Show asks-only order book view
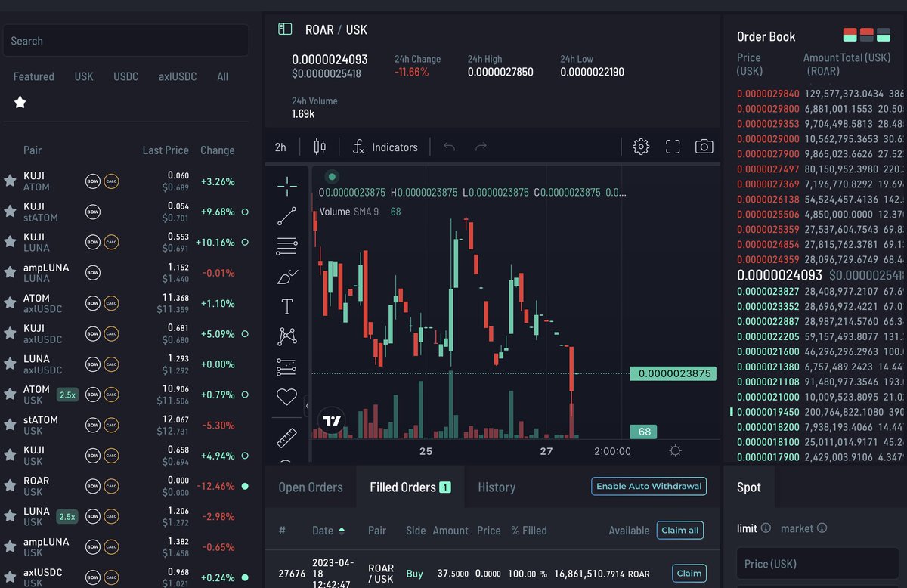Viewport: 907px width, 588px height. (867, 35)
